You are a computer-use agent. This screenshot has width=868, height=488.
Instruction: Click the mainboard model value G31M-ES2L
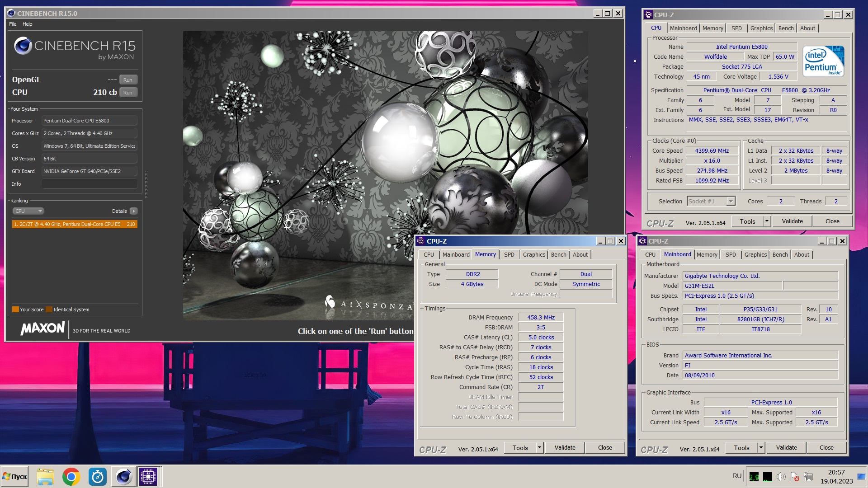(732, 286)
